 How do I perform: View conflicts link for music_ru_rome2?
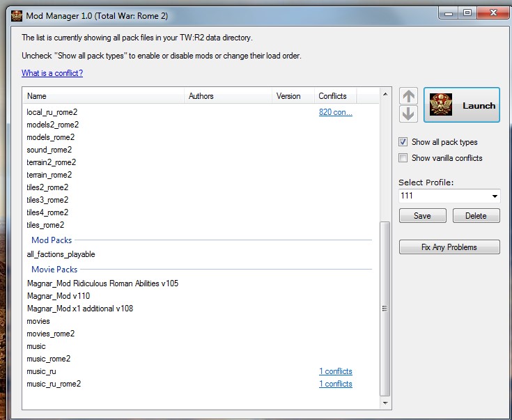coord(335,384)
